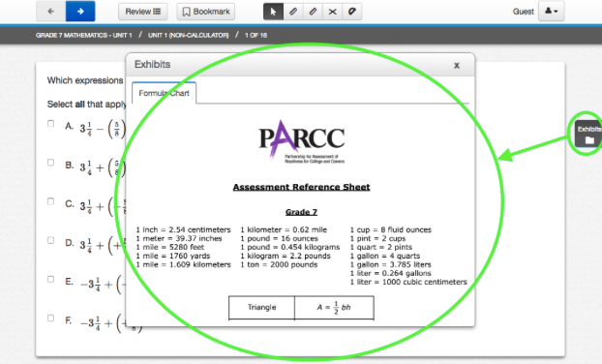Go back with the left arrow button

point(51,12)
